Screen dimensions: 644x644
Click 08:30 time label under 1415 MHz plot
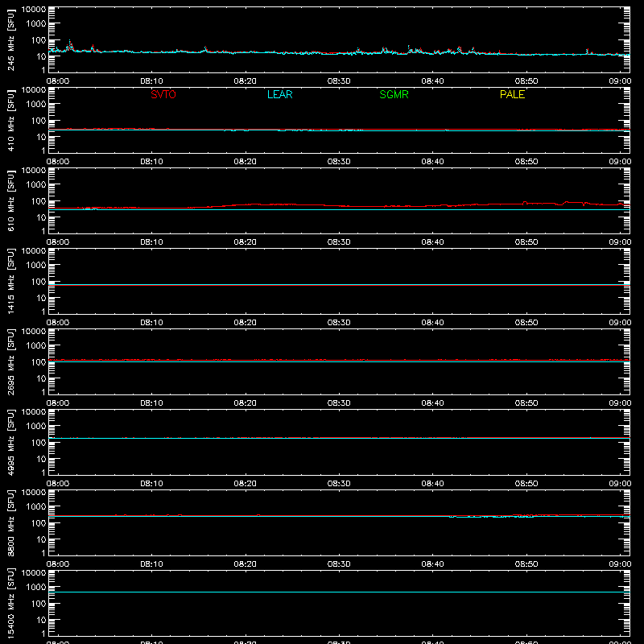coord(339,323)
